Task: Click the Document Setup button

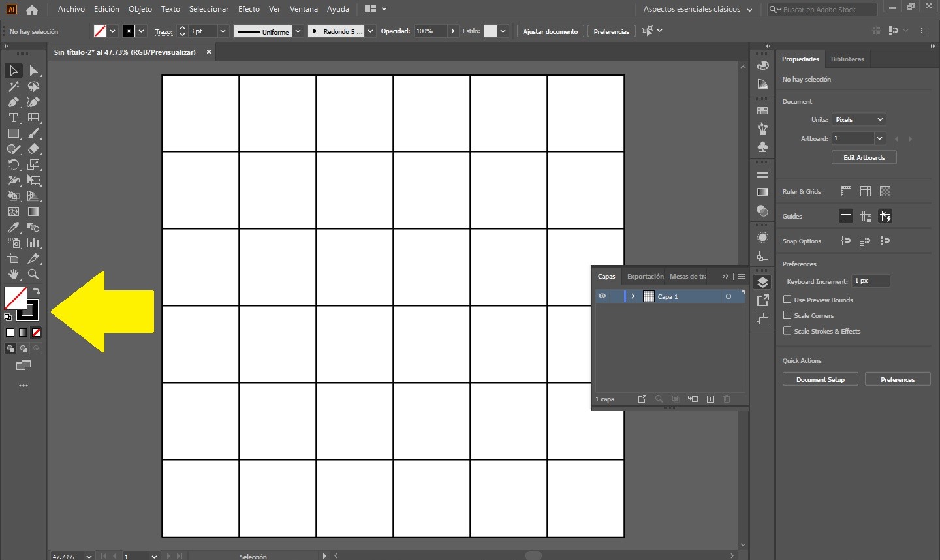Action: tap(821, 379)
